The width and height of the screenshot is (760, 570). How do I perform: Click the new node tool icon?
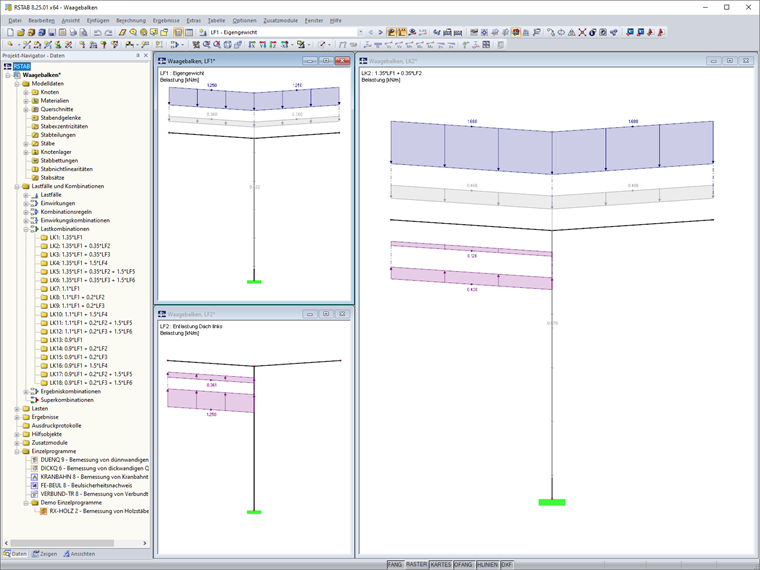(10, 45)
